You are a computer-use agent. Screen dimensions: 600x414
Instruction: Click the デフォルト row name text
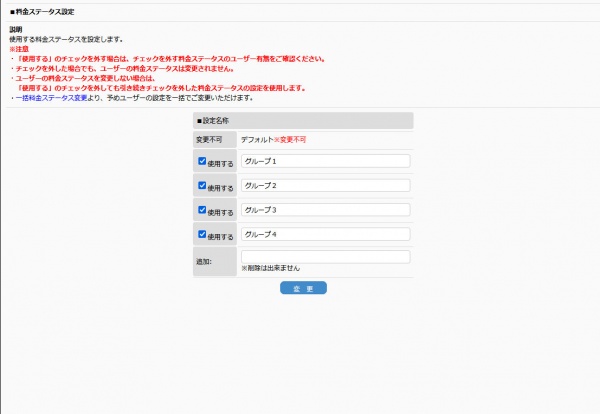coord(257,140)
